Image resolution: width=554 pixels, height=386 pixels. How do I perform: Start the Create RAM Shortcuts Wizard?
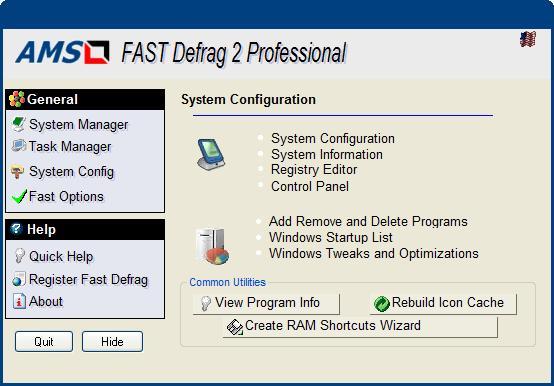click(360, 326)
